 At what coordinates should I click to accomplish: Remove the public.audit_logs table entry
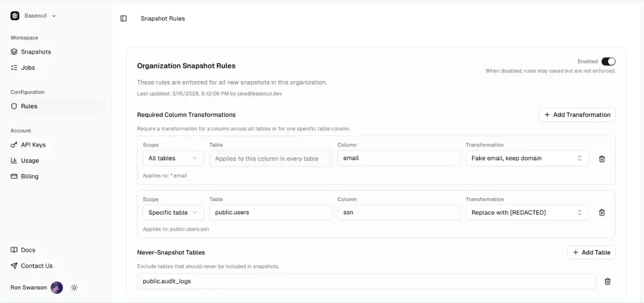(608, 281)
